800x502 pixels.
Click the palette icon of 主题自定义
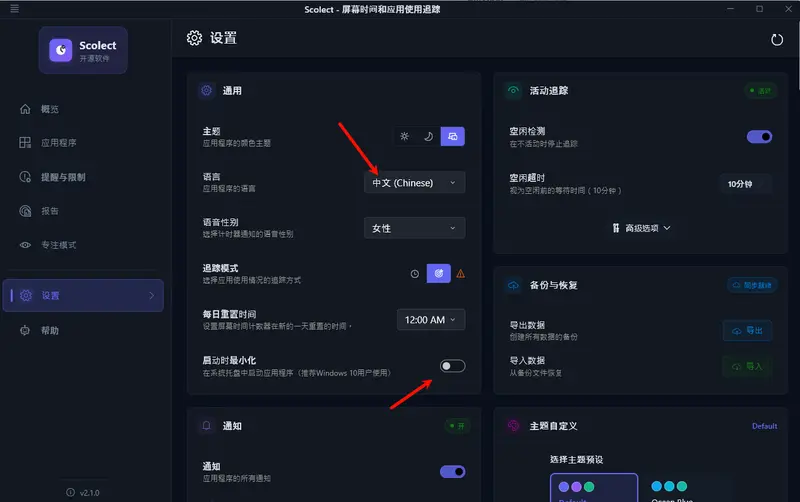513,425
